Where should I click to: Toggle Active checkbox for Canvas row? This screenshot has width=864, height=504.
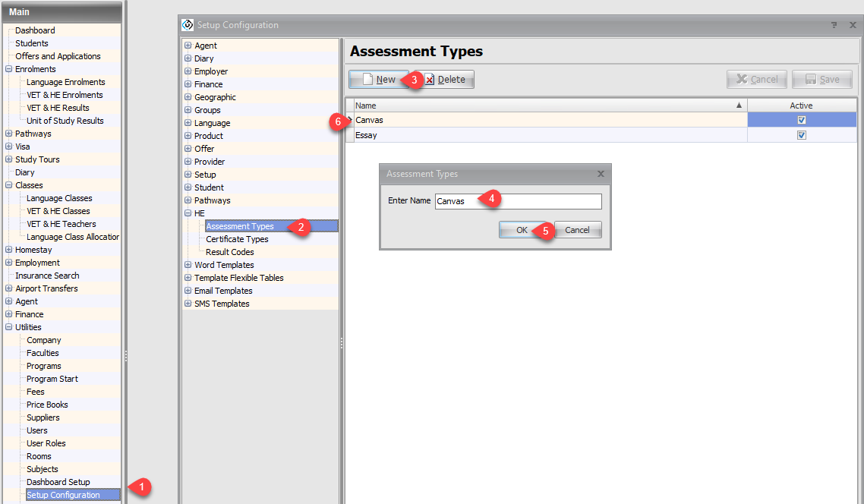coord(801,120)
